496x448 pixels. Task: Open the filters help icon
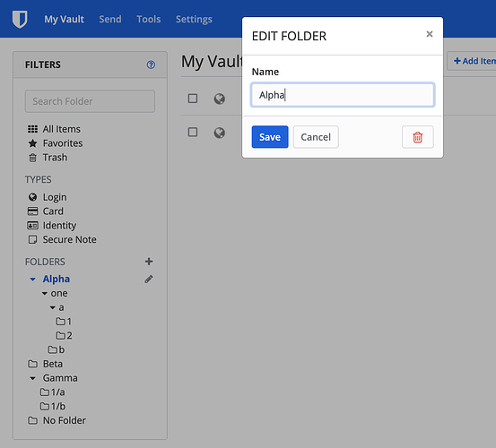coord(151,65)
